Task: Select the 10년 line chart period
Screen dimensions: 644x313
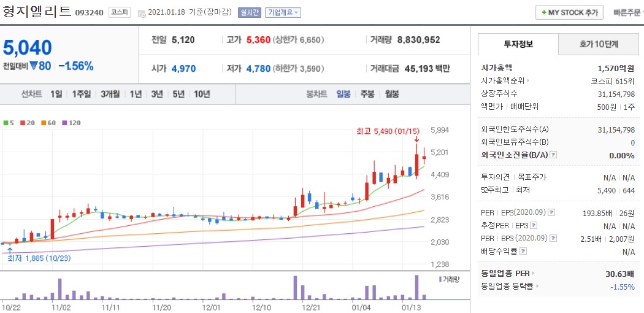Action: [x=202, y=94]
